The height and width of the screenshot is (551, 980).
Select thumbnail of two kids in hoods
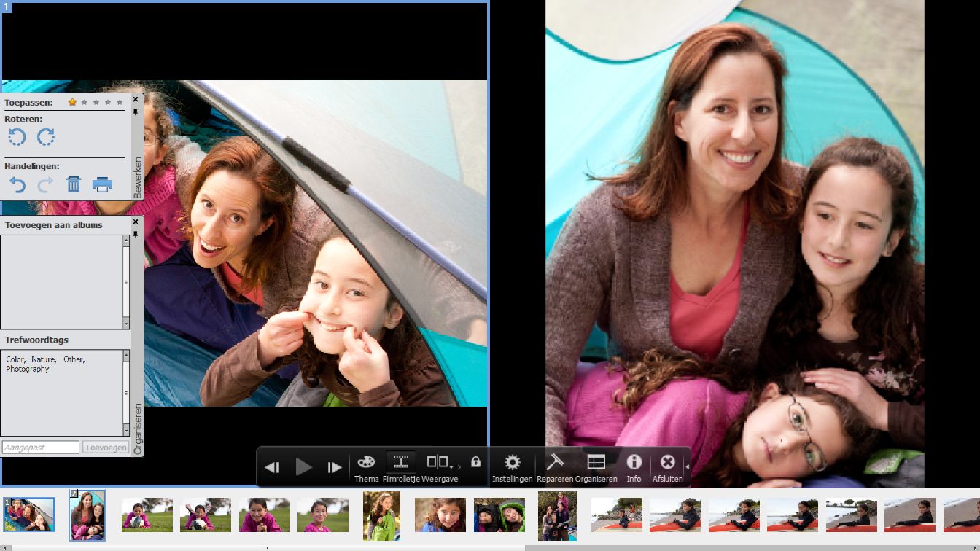point(499,515)
